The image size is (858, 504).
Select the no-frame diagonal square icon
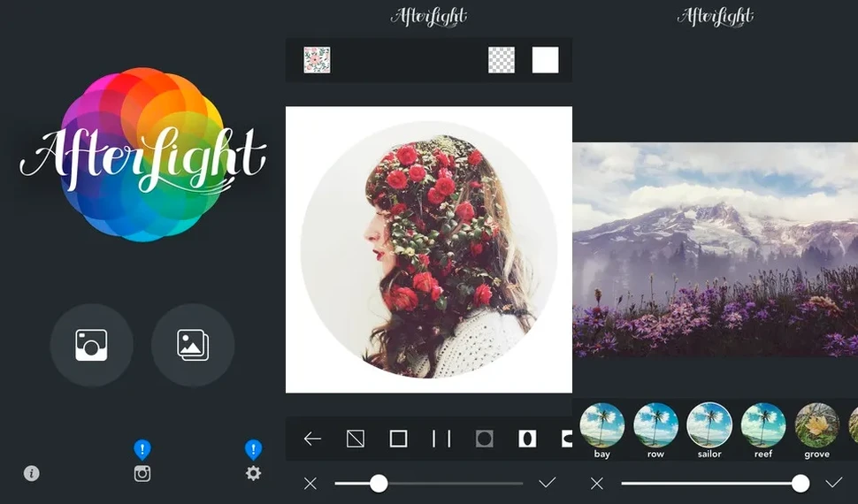coord(355,439)
